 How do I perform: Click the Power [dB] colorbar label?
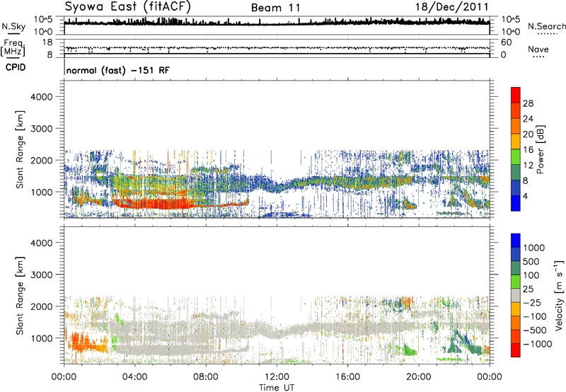point(541,149)
